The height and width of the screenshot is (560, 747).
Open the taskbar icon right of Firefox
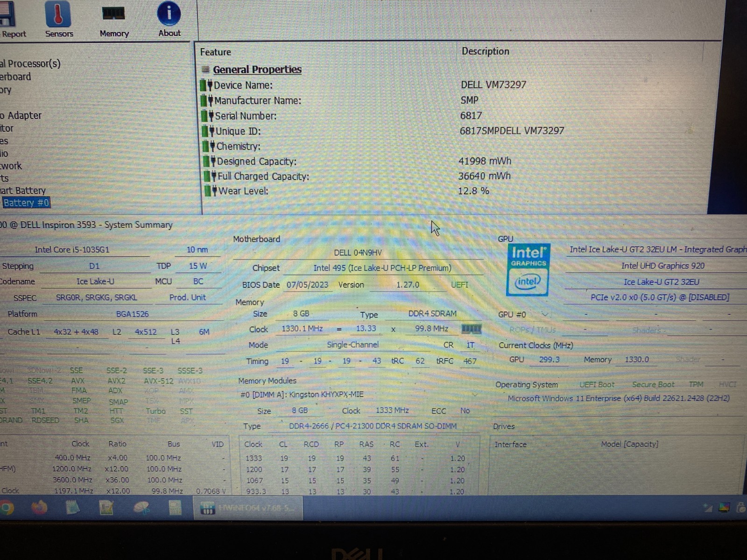point(72,507)
